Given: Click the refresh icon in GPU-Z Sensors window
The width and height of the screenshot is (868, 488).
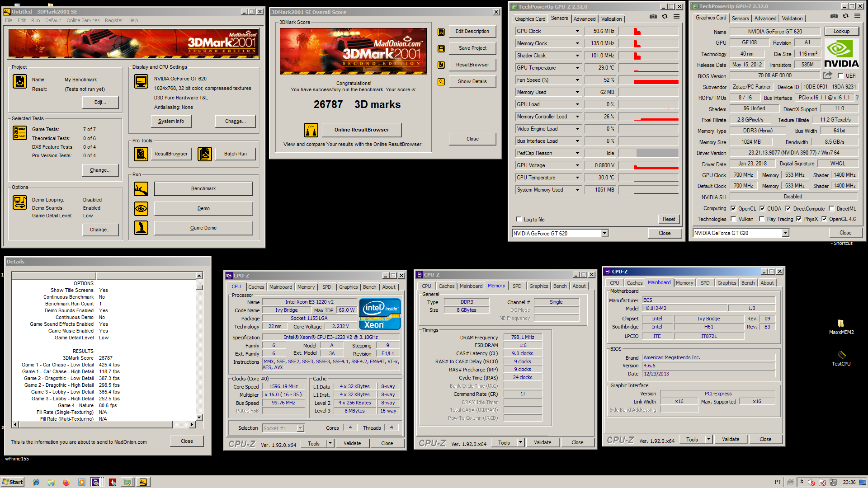Looking at the screenshot, I should [x=665, y=17].
